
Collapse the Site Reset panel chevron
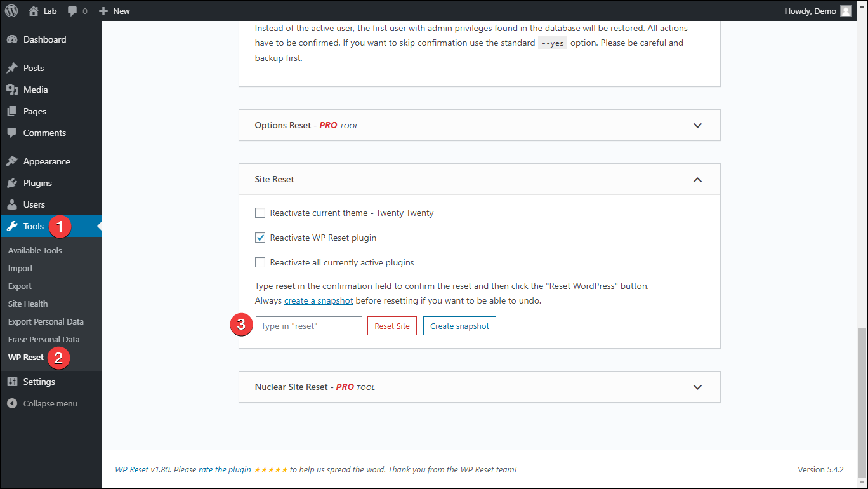click(x=698, y=179)
